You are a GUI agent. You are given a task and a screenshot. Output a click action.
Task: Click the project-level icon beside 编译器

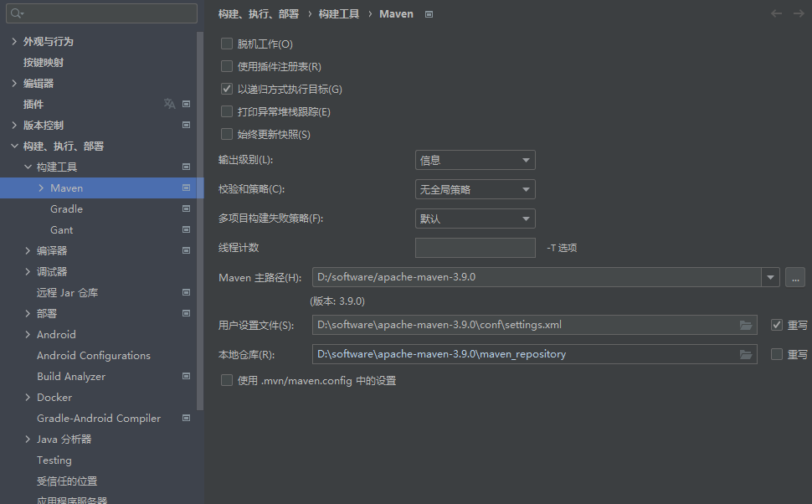pos(187,250)
